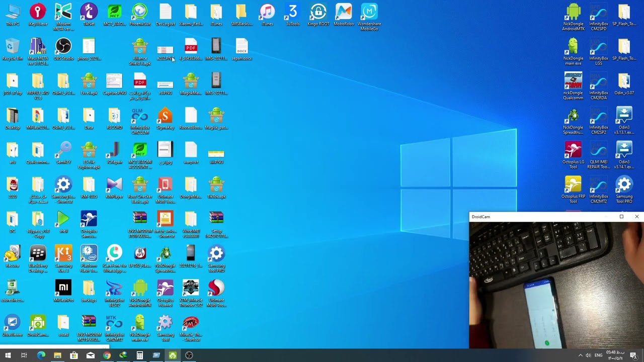
Task: Open the Octoplus Samsung shortcut
Action: (x=89, y=225)
